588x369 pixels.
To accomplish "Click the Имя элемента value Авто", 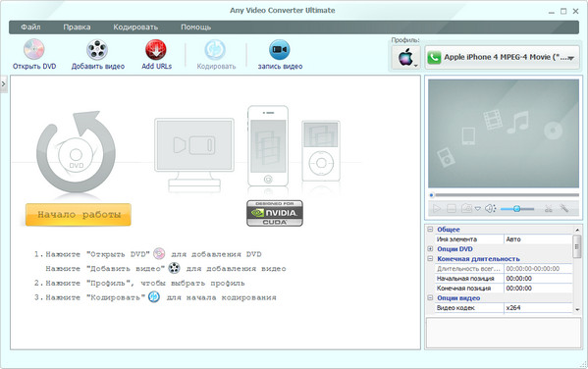I will 538,239.
